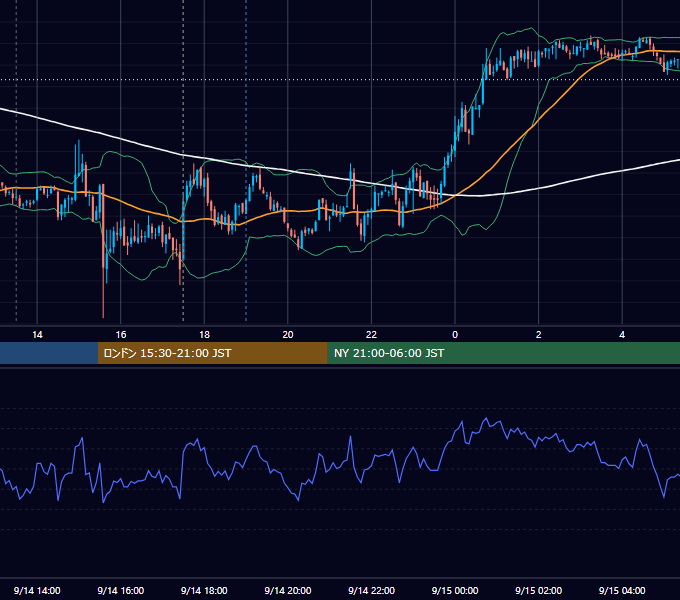Click the hour 16 axis label
This screenshot has width=680, height=600.
121,334
